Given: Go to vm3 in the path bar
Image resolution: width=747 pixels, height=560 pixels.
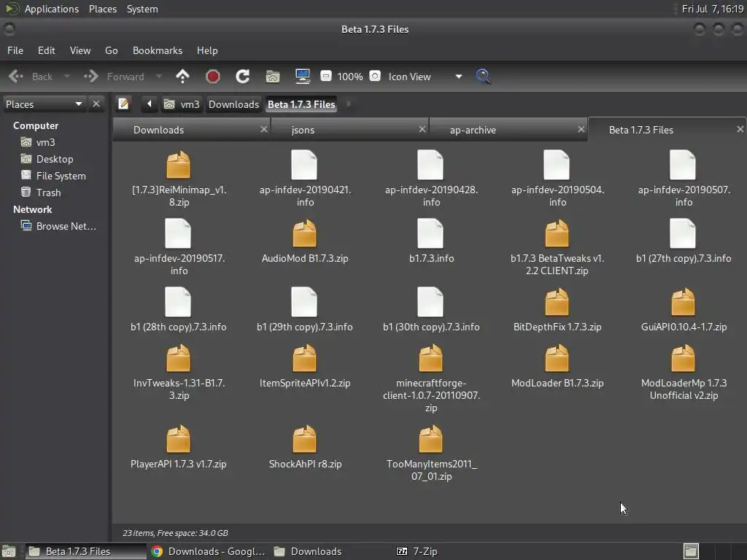Looking at the screenshot, I should (182, 104).
